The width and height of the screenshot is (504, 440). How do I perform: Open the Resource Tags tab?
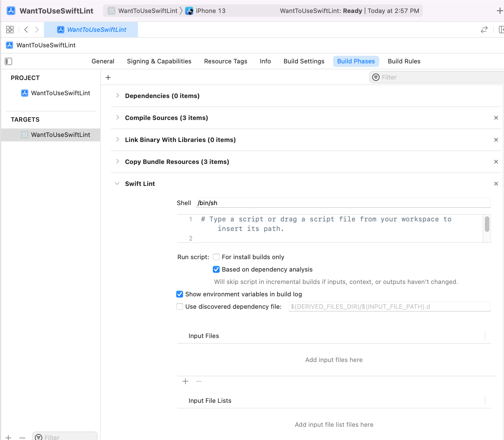click(x=226, y=61)
